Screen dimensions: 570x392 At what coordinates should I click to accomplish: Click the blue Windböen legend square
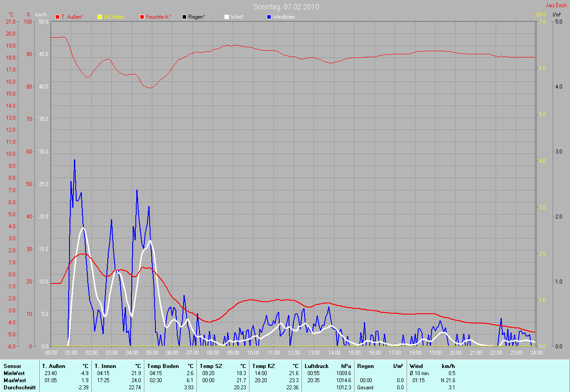(269, 17)
